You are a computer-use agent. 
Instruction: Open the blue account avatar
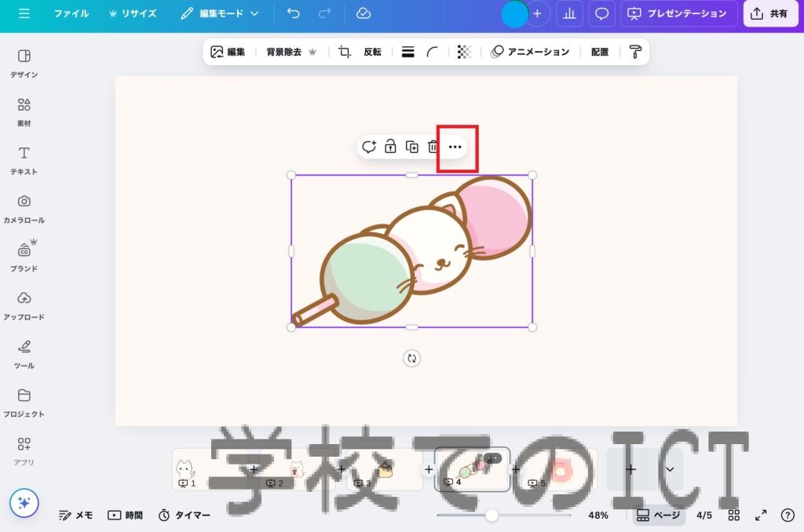pos(514,14)
